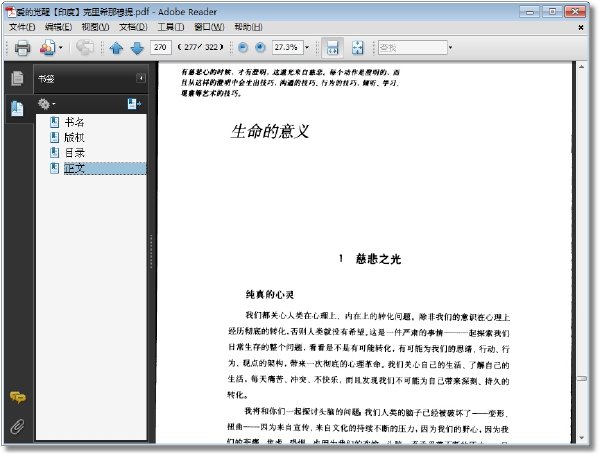600x456 pixels.
Task: Toggle fit one full page icon
Action: [x=357, y=48]
